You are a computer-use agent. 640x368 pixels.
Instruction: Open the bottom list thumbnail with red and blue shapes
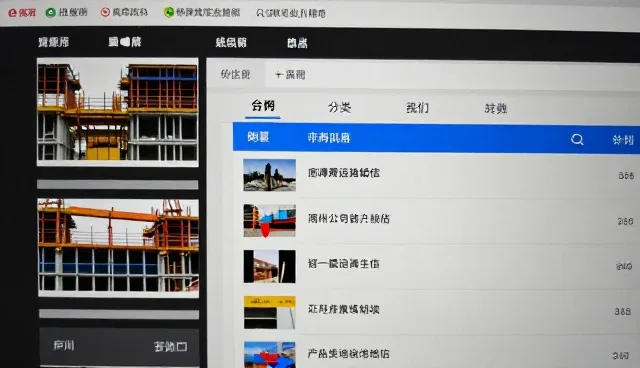pos(269,355)
